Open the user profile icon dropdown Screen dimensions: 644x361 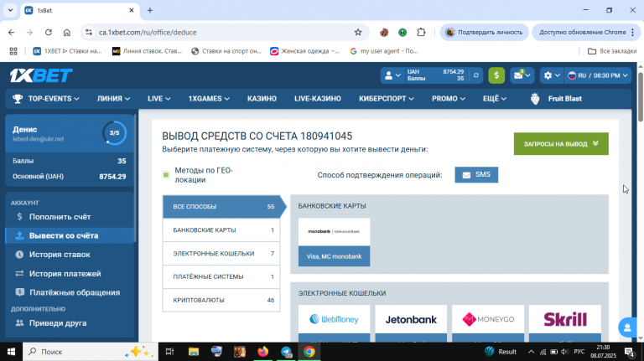tap(392, 75)
